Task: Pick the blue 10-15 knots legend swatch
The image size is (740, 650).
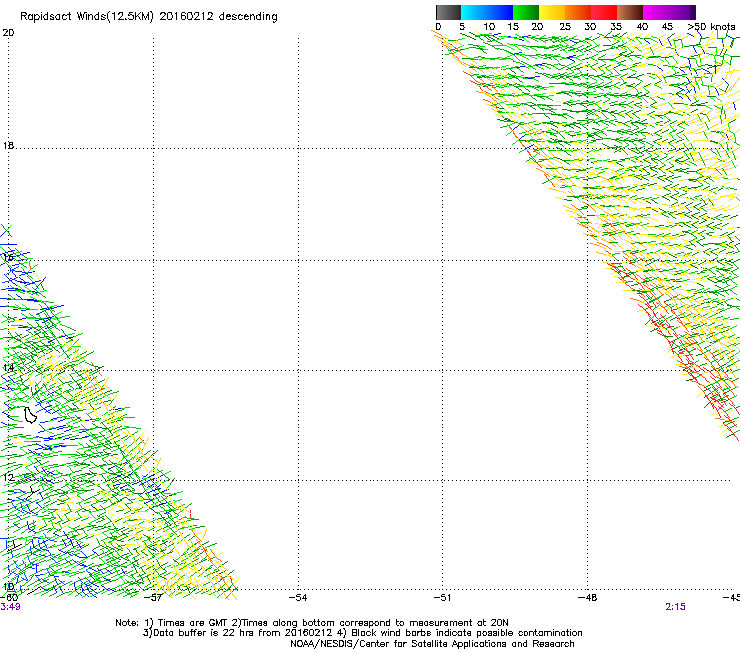Action: 500,12
